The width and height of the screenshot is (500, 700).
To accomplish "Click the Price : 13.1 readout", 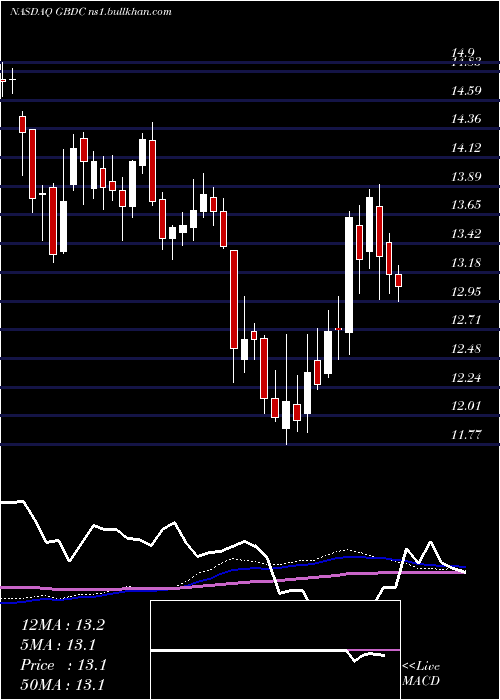I will 63,665.
